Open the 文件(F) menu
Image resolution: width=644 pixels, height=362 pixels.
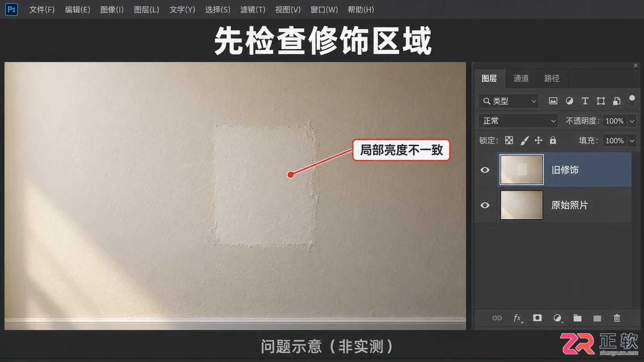(x=42, y=9)
